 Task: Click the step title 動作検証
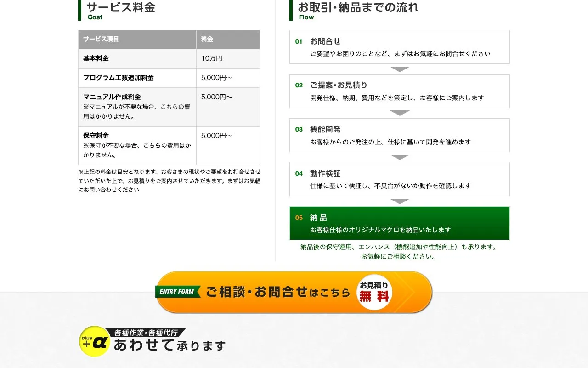(x=325, y=173)
